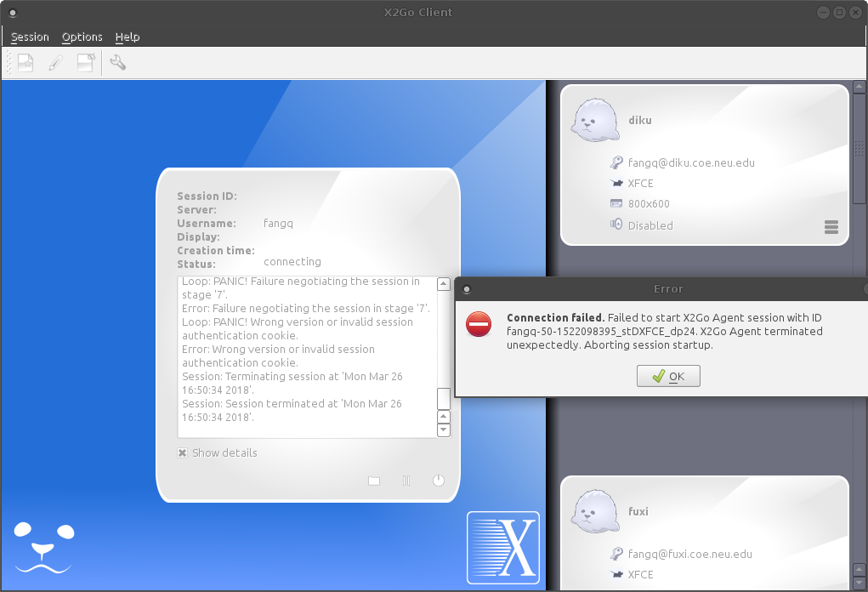Click the X2Go Client title bar text

418,12
